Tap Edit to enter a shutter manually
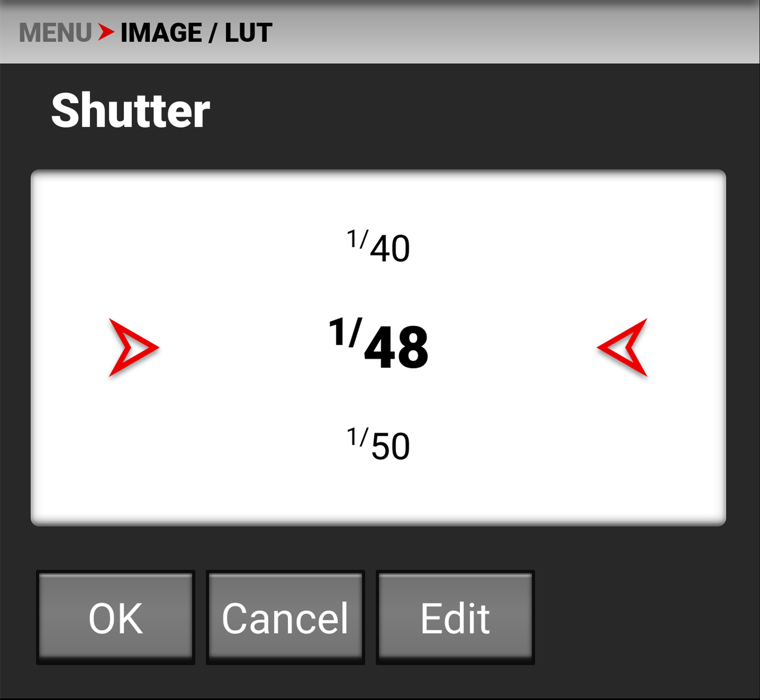 point(455,617)
